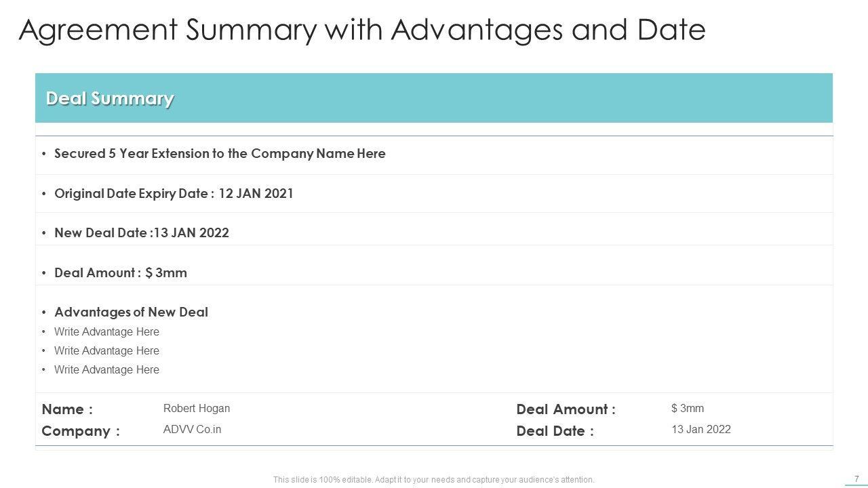Click the second 'Write Advantage Here' placeholder

click(106, 351)
